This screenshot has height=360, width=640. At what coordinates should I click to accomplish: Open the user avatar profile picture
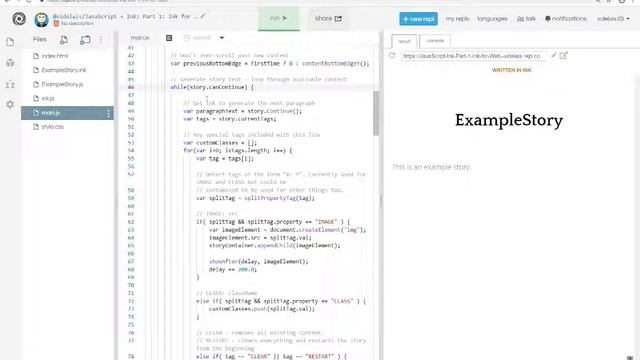[x=41, y=19]
